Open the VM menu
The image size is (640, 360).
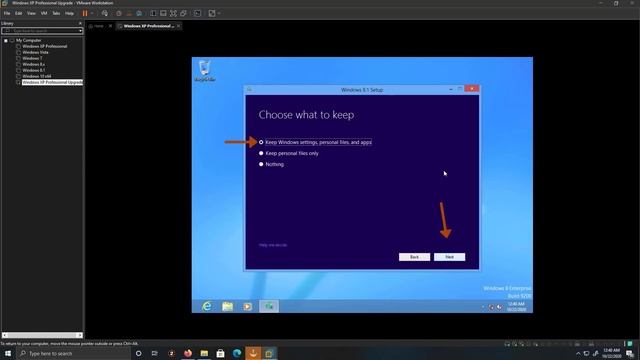[x=44, y=13]
